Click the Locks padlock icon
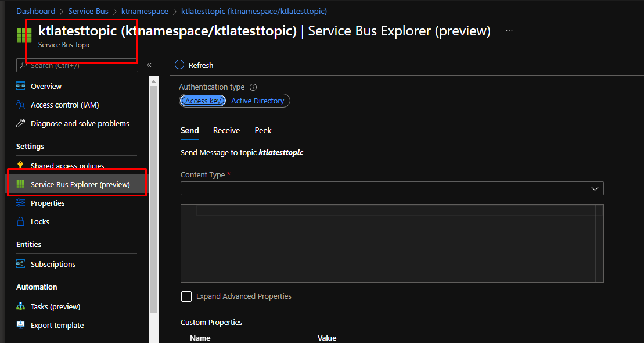 click(x=21, y=221)
